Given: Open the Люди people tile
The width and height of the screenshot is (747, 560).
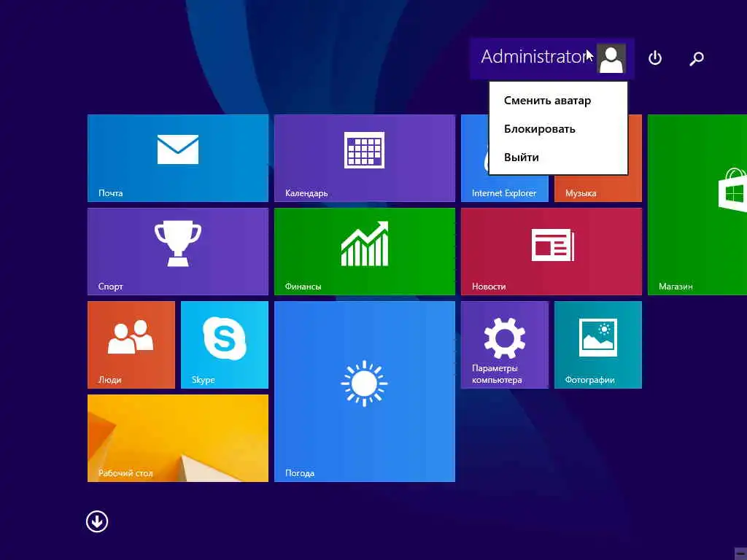Looking at the screenshot, I should pos(131,345).
